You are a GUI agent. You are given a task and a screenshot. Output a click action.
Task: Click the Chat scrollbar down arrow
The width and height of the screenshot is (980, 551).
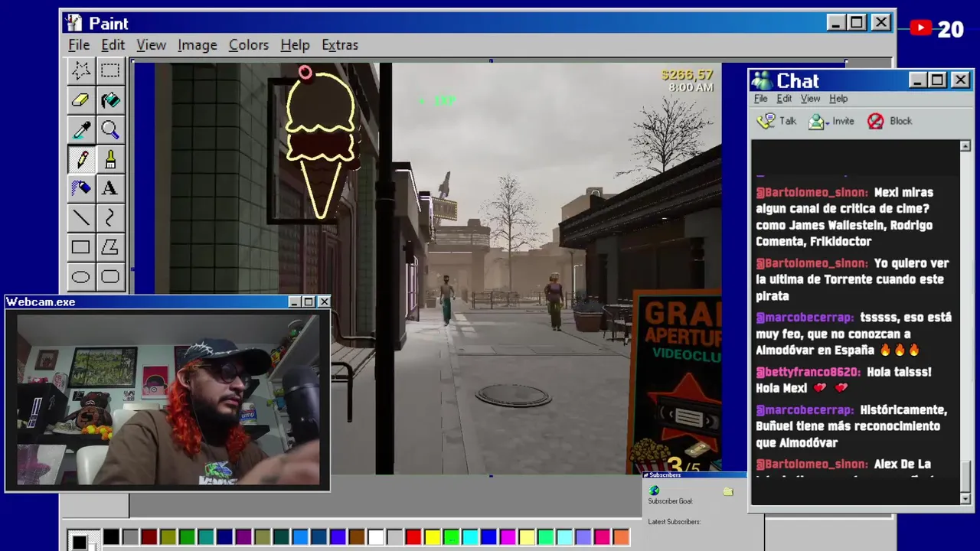click(x=965, y=499)
